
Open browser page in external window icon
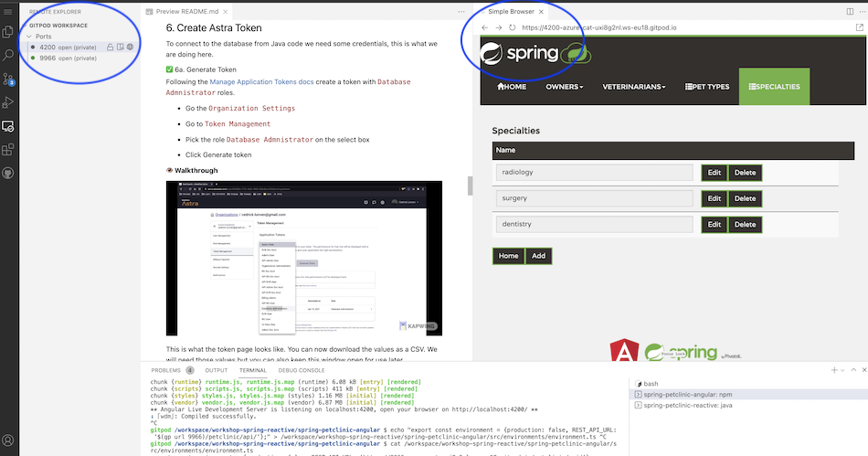pos(859,28)
